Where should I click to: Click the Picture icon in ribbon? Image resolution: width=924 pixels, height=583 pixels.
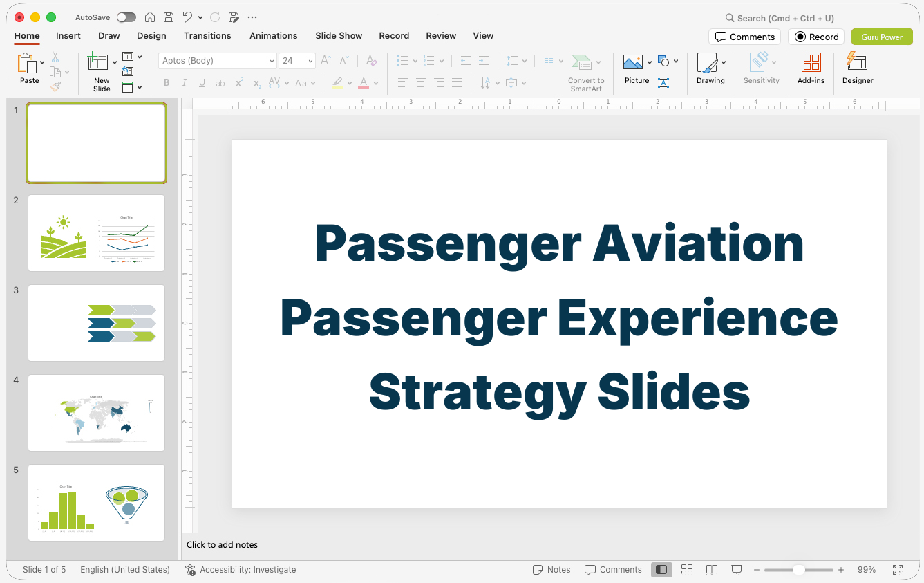click(x=633, y=63)
